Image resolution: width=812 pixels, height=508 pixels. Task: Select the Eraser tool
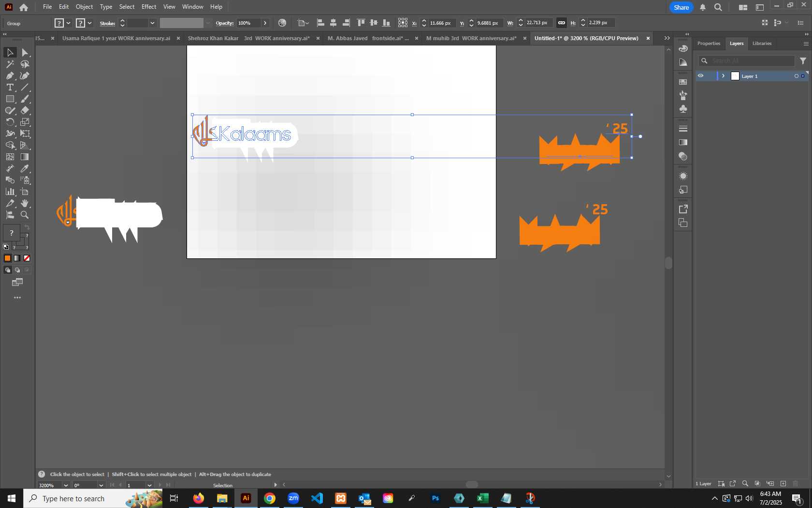pos(25,110)
